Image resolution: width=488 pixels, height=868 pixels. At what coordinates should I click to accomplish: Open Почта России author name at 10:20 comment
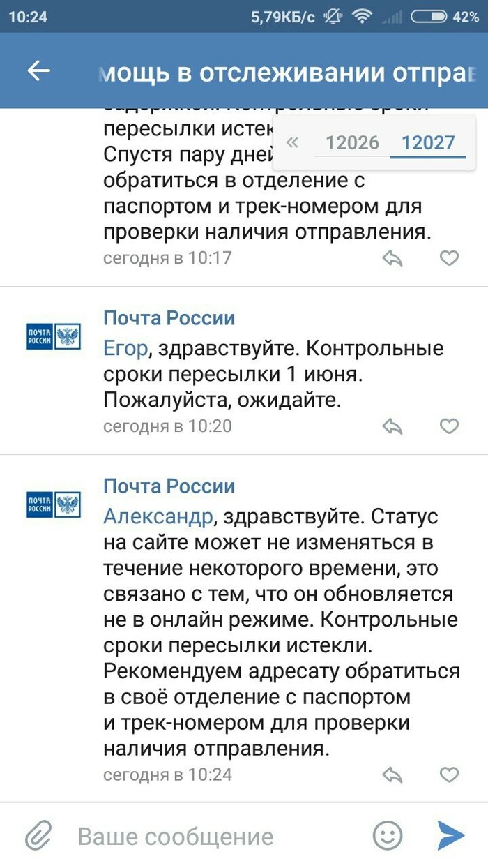coord(169,318)
